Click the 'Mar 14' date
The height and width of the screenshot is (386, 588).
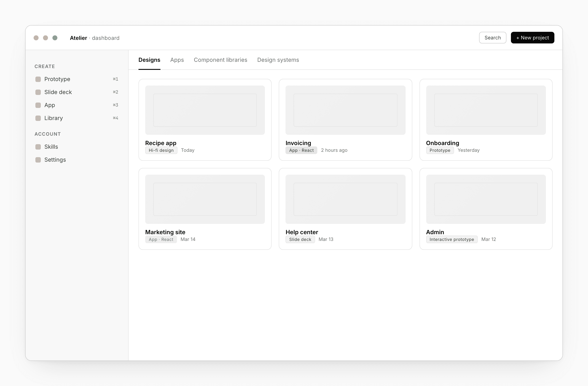(188, 239)
